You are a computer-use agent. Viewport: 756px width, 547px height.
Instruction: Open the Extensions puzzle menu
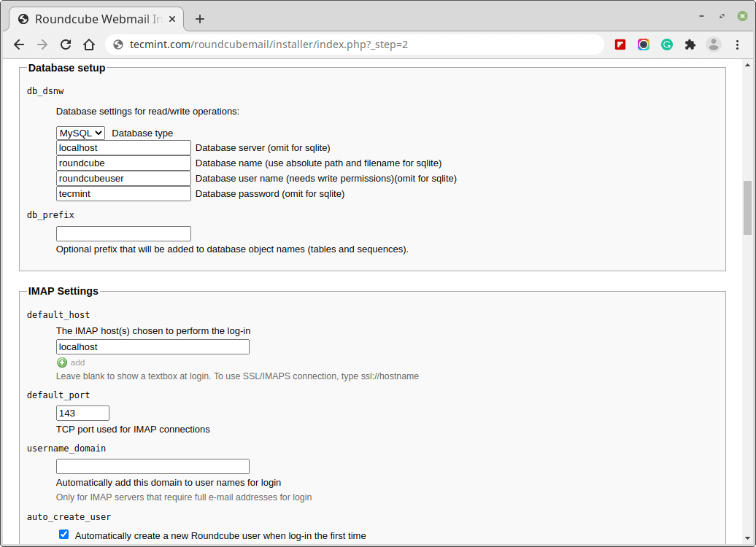(690, 44)
